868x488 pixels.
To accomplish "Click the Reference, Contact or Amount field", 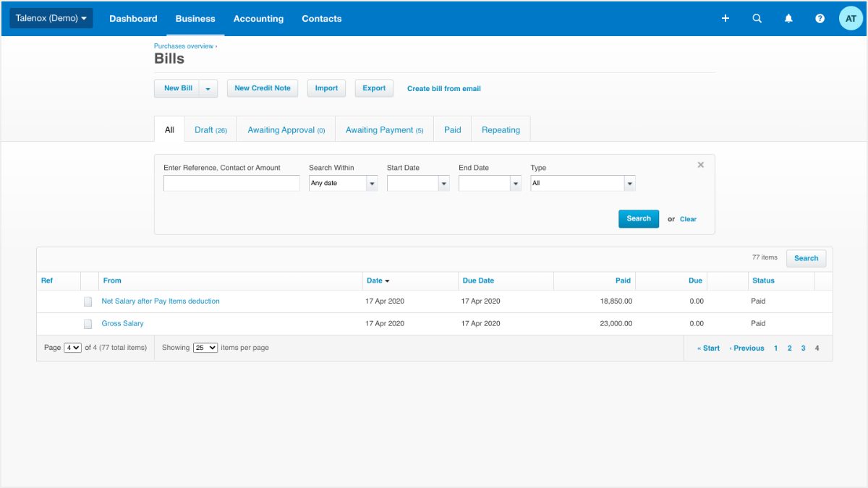I will click(x=231, y=183).
